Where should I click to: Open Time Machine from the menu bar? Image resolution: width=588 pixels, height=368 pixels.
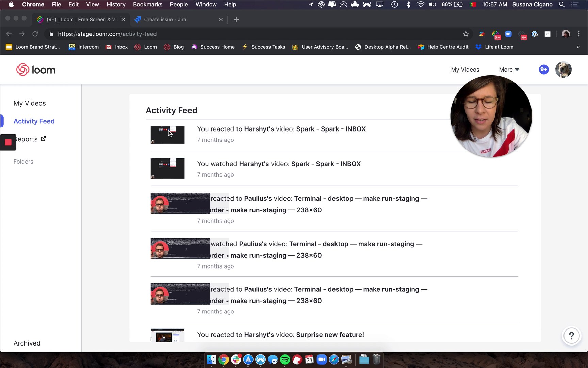click(x=394, y=4)
